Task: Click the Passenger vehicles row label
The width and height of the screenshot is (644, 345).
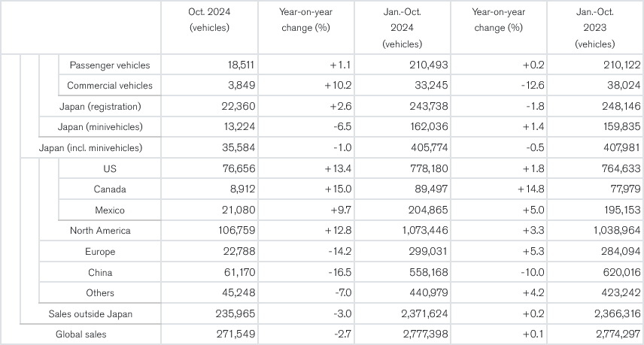Action: pyautogui.click(x=109, y=65)
